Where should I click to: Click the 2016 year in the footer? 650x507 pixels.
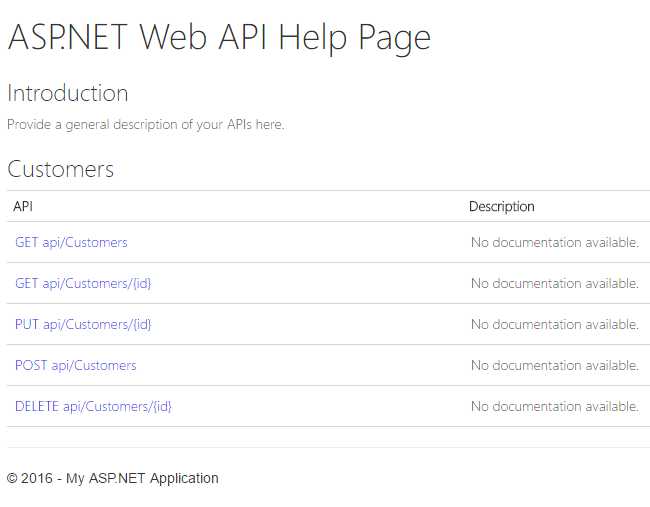click(37, 478)
